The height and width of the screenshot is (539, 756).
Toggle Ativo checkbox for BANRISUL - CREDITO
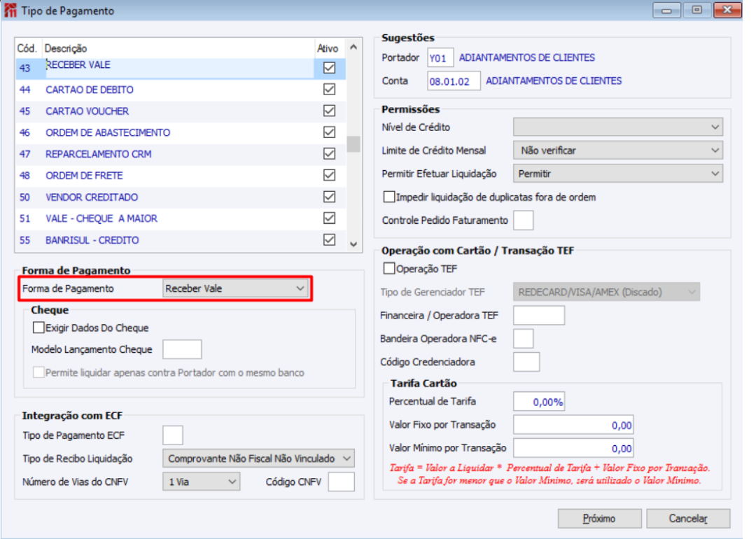[x=329, y=239]
